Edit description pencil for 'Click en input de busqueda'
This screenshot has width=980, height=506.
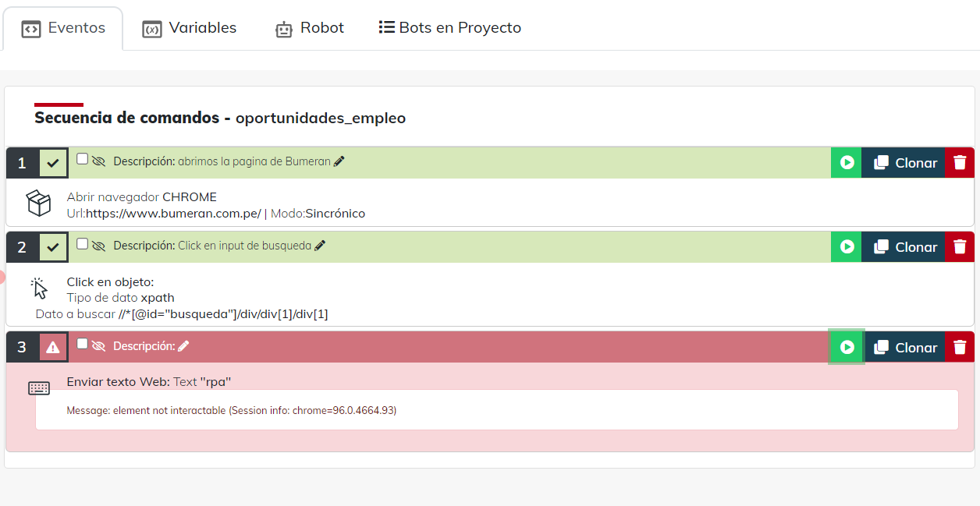(320, 246)
